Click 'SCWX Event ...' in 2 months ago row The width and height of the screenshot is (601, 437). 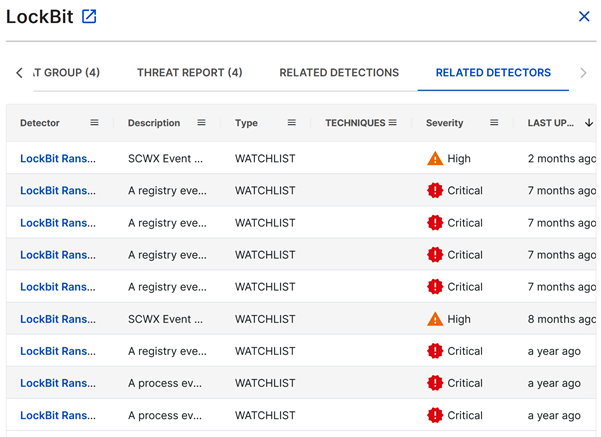point(165,158)
